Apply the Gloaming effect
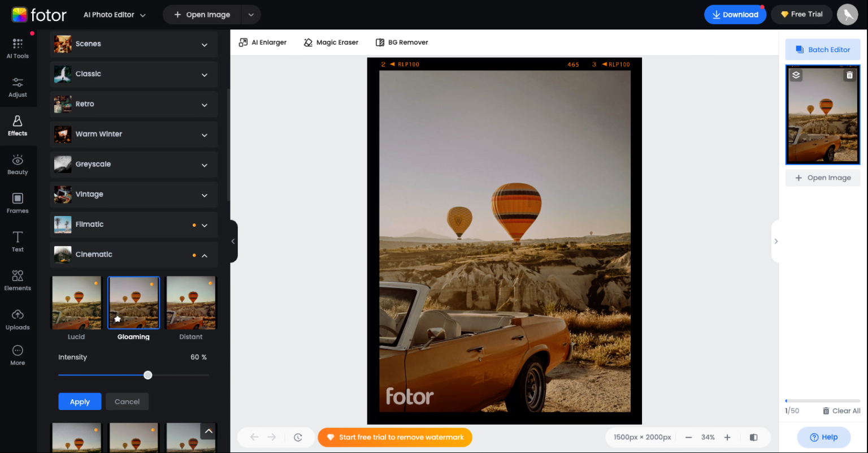The image size is (868, 453). coord(80,401)
